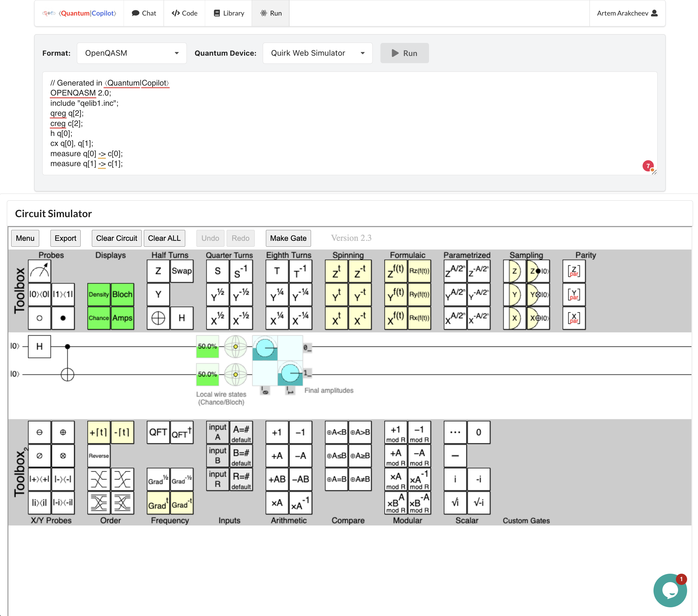Select the T gate in Eighth Turns
Image resolution: width=698 pixels, height=616 pixels.
pyautogui.click(x=277, y=271)
